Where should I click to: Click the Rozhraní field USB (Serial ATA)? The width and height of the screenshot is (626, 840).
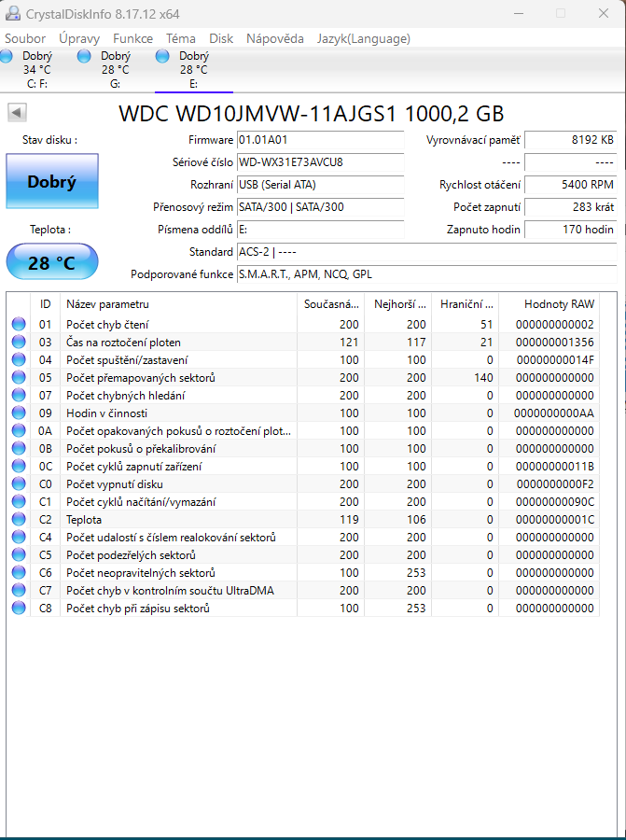[x=320, y=185]
